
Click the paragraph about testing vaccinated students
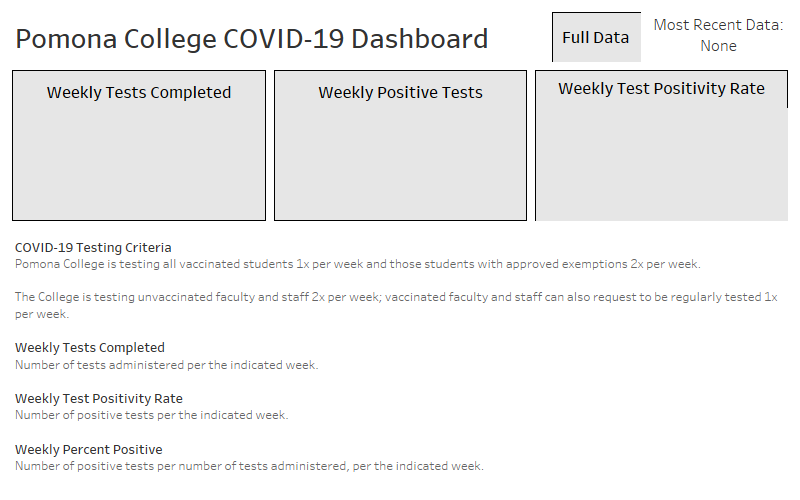click(358, 264)
